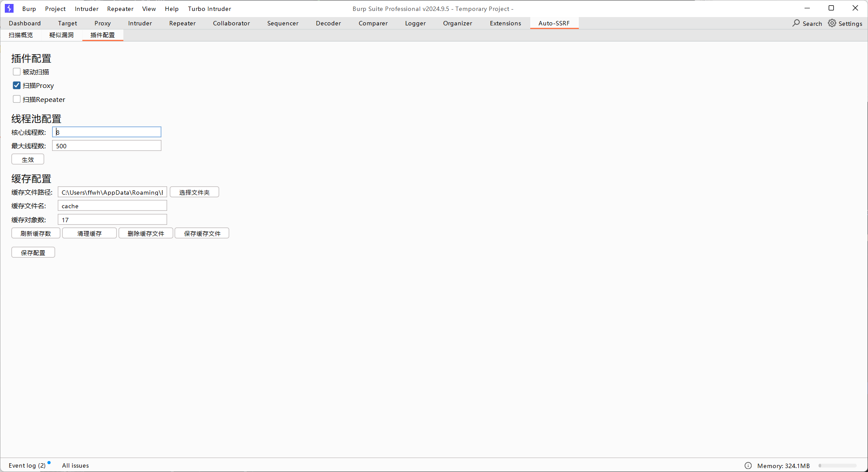
Task: Open the 扫描概览 sub-tab
Action: click(21, 35)
